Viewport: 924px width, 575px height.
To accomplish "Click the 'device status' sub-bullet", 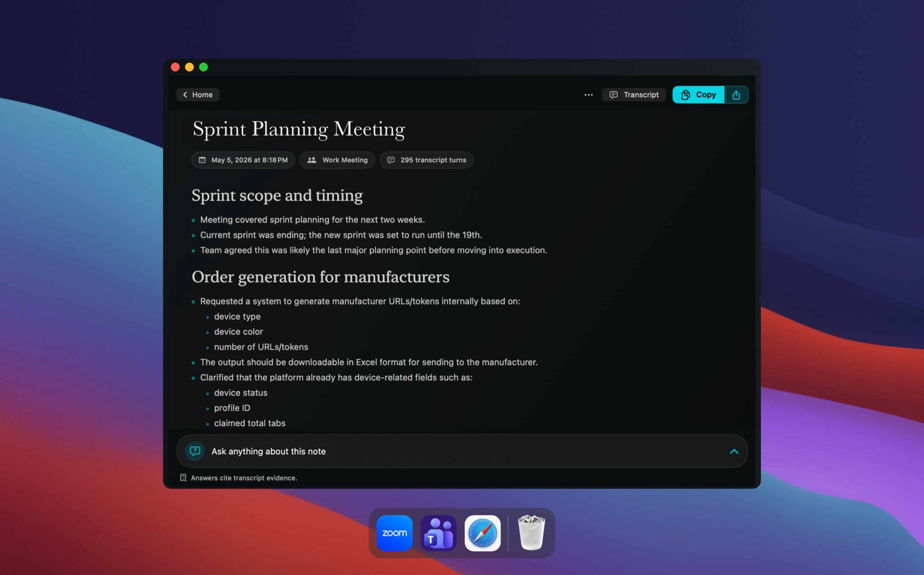I will point(240,393).
